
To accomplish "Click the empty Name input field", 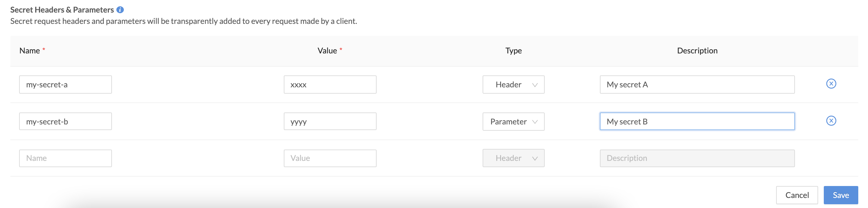I will click(x=65, y=158).
